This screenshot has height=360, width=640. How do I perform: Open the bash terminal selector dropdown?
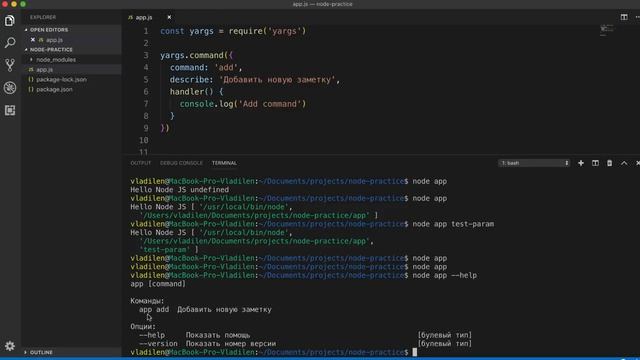534,163
